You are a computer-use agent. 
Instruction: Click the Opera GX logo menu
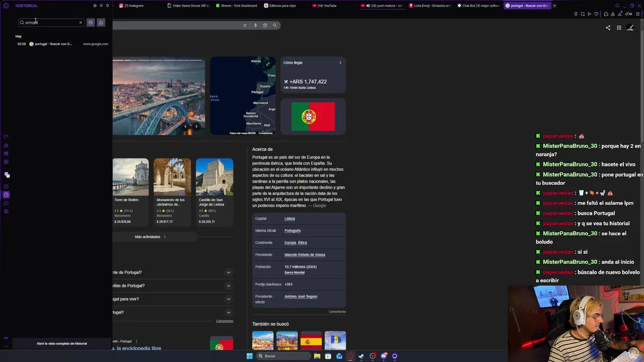[x=6, y=6]
